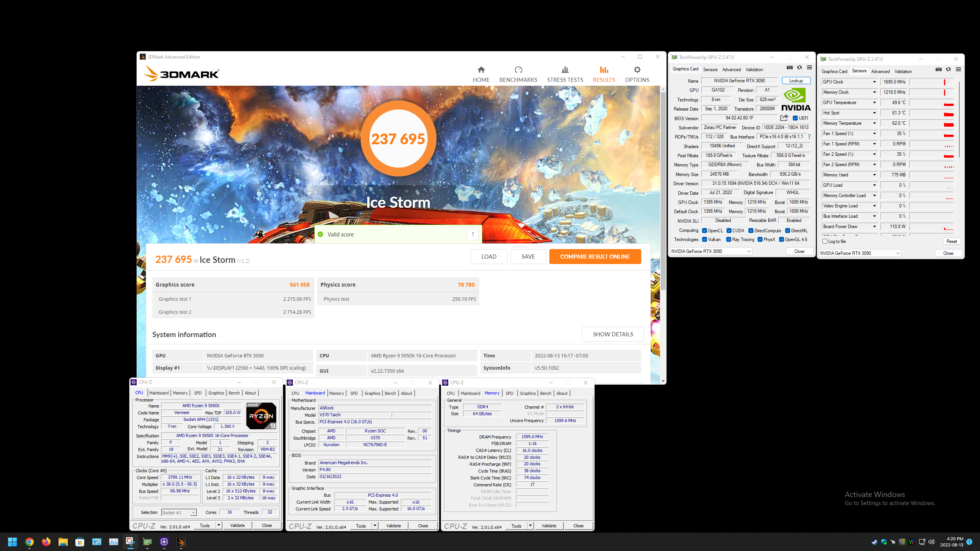This screenshot has width=980, height=551.
Task: Open the HOME section in 3DMark
Action: point(481,74)
